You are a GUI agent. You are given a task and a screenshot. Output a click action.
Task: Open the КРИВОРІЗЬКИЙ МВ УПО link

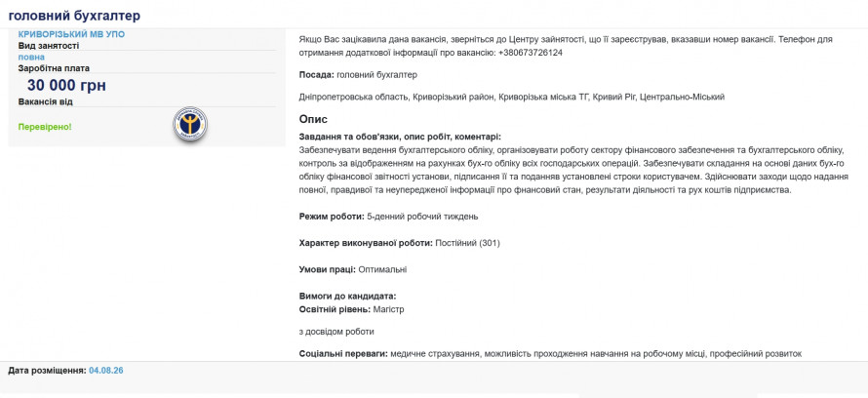(x=71, y=34)
